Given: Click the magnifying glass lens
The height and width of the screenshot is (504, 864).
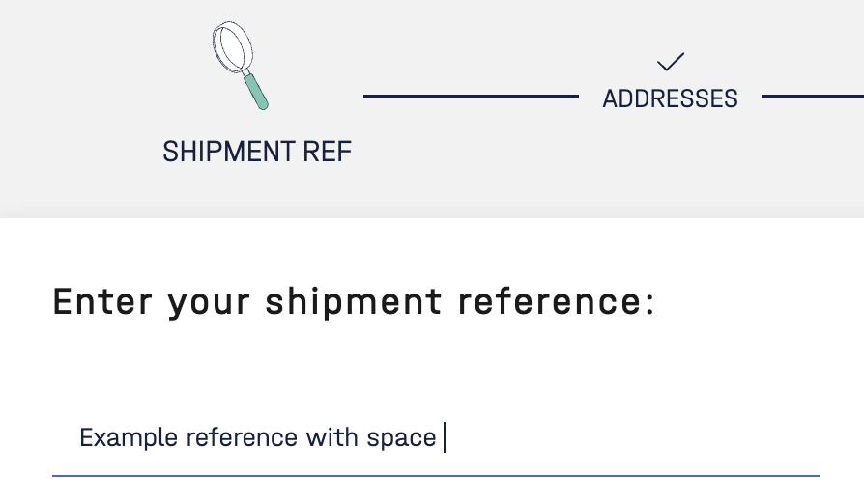Looking at the screenshot, I should tap(232, 47).
